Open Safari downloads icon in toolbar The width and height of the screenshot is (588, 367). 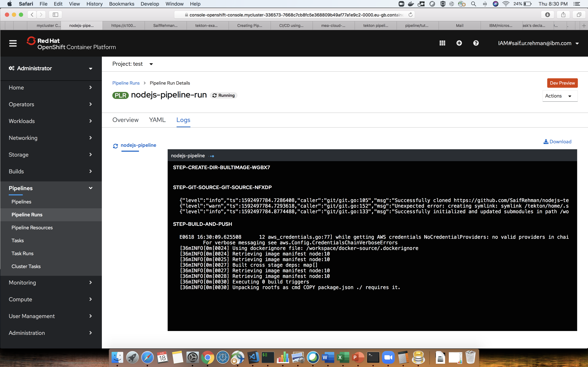pos(547,15)
